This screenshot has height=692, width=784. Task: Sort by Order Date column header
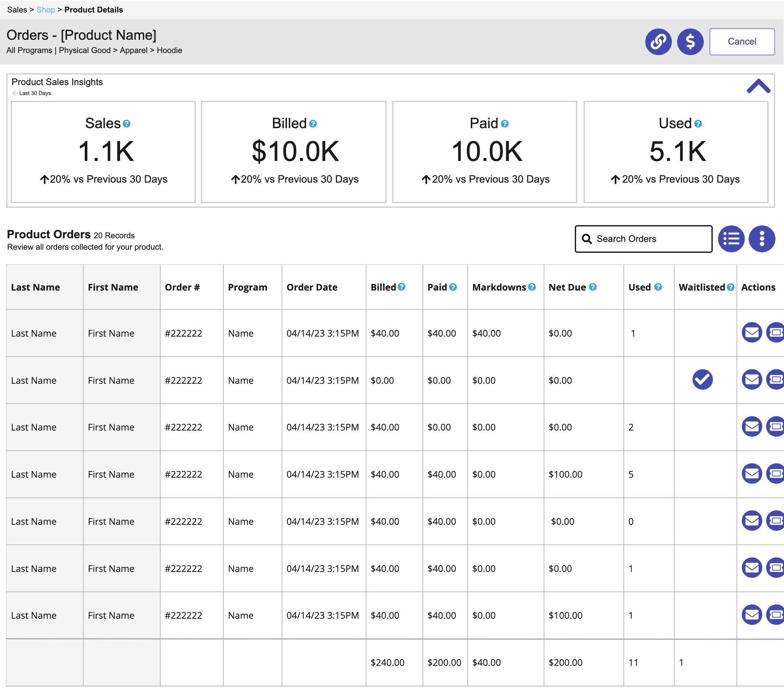pyautogui.click(x=311, y=287)
